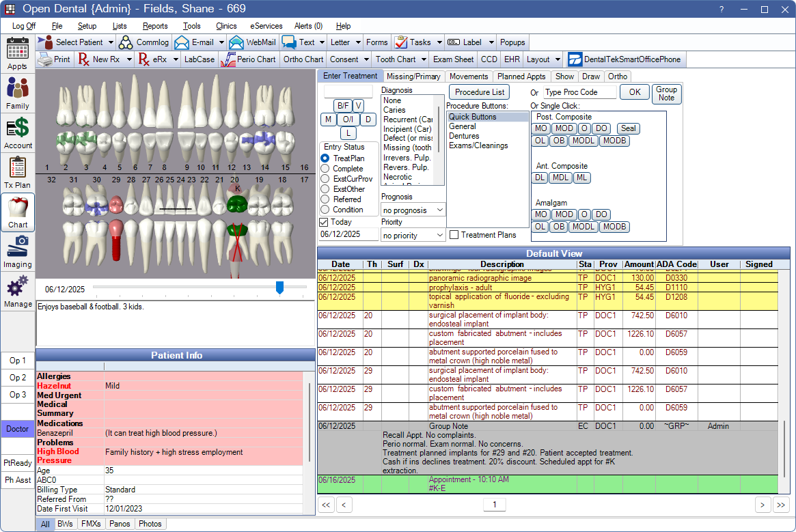
Task: Go to the Account module
Action: (x=18, y=132)
